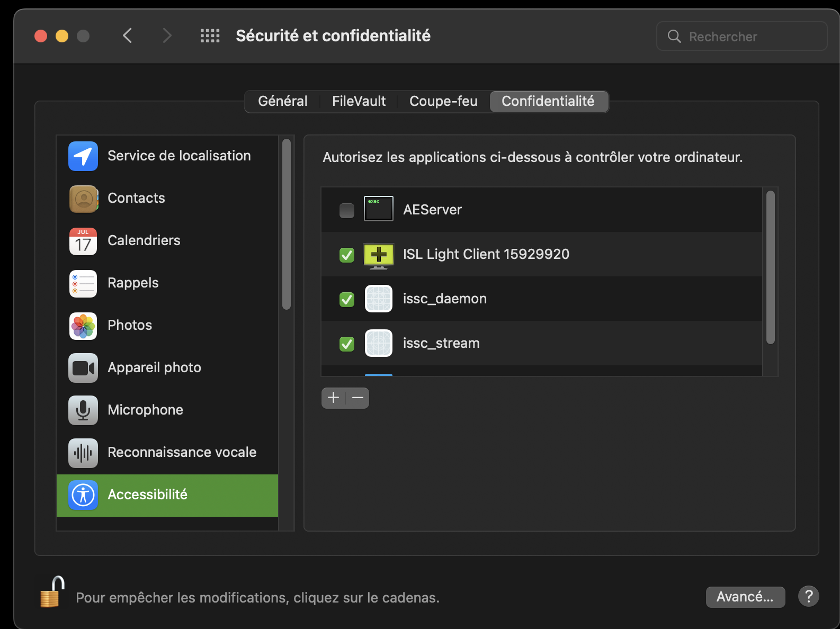Image resolution: width=840 pixels, height=629 pixels.
Task: Click the Service de localisation arrow icon
Action: pyautogui.click(x=83, y=156)
